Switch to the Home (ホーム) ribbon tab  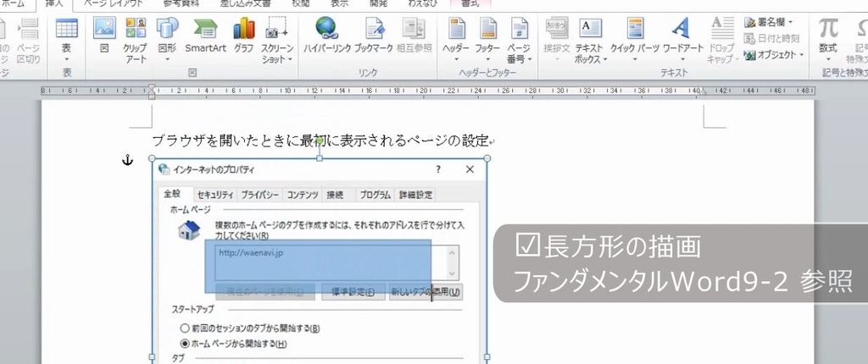pos(14,4)
